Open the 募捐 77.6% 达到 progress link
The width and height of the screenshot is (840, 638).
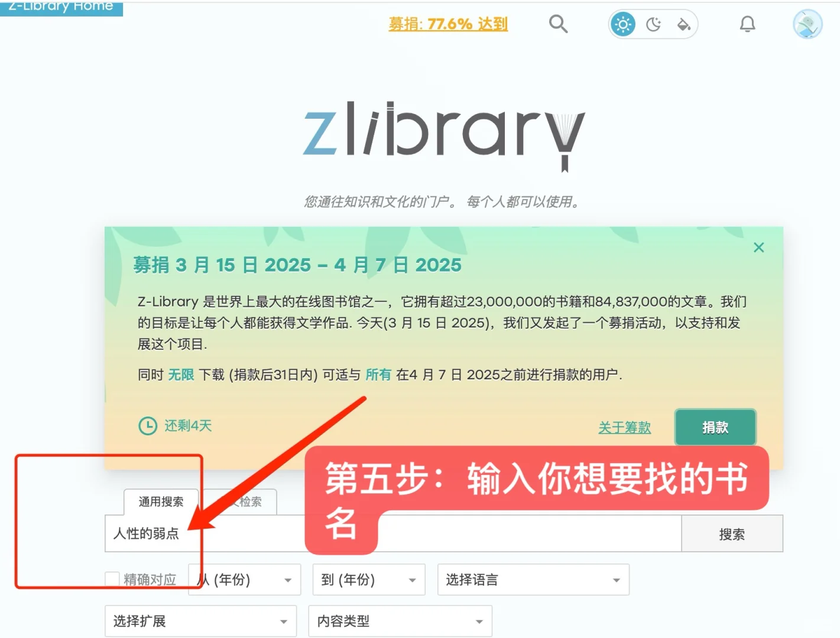coord(448,24)
